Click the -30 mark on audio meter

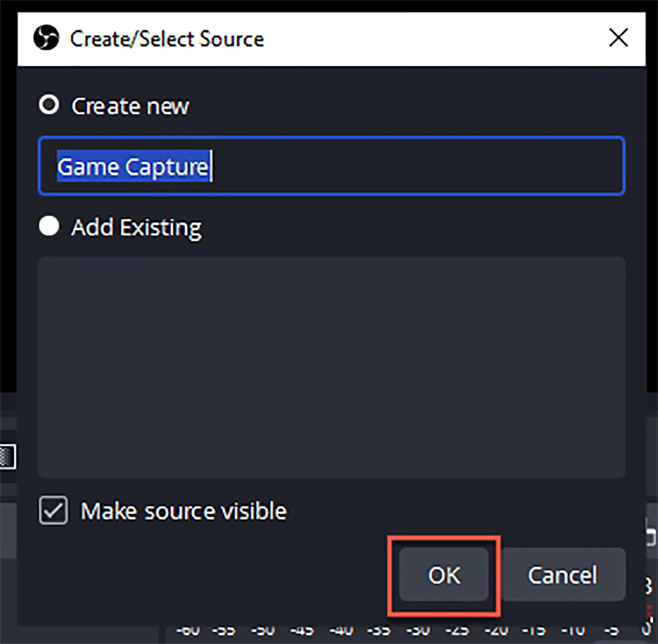pyautogui.click(x=418, y=630)
